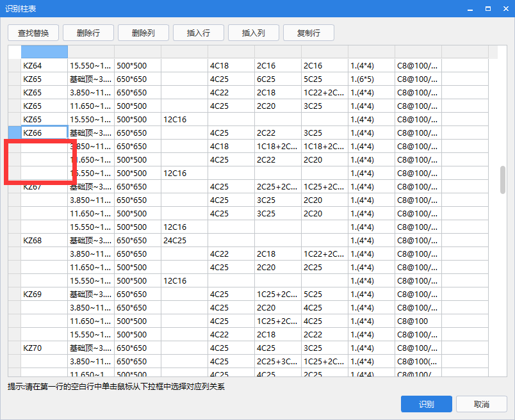Click the 取消 button
Image resolution: width=515 pixels, height=420 pixels.
pyautogui.click(x=482, y=404)
